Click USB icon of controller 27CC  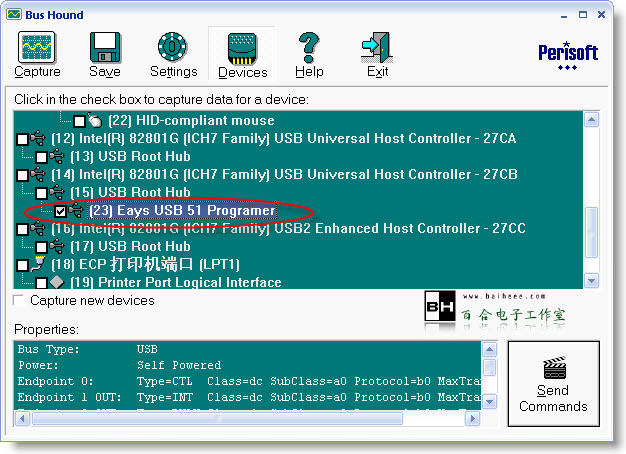click(x=38, y=228)
